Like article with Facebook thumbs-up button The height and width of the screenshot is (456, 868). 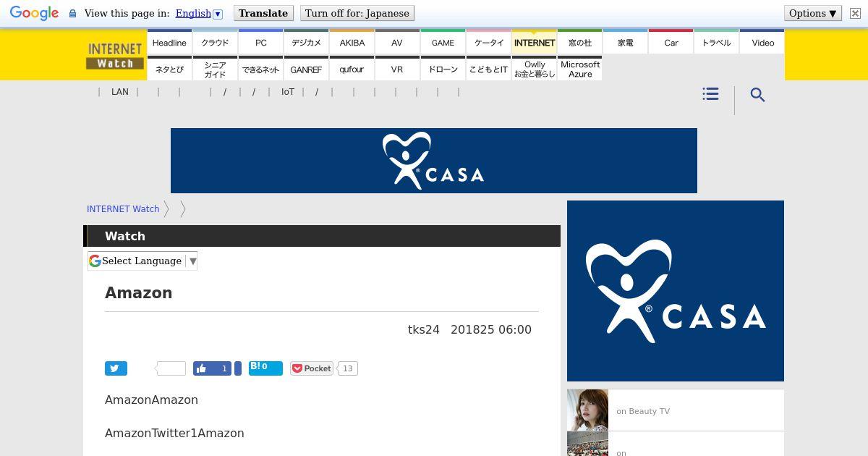tap(212, 368)
